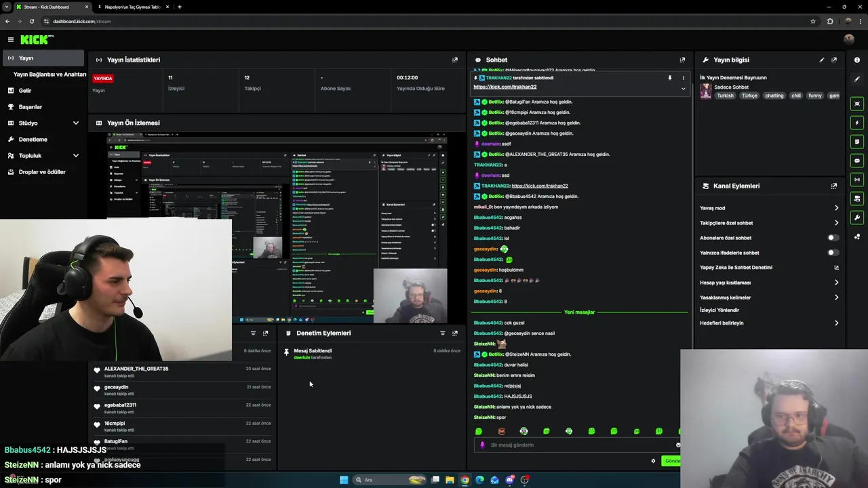Reload the dashboard page
Screen dimensions: 868x488
point(31,21)
